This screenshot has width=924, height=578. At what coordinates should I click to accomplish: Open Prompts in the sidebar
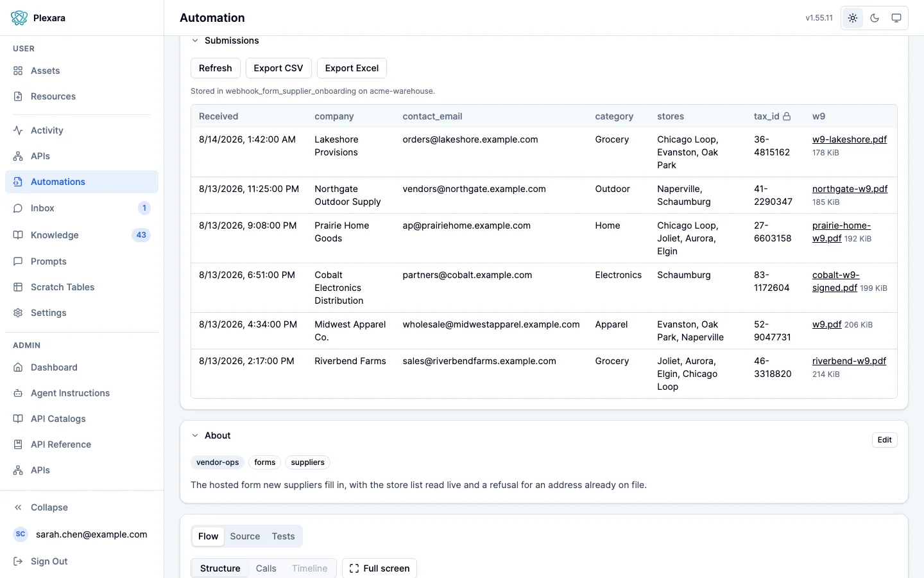[x=81, y=261]
